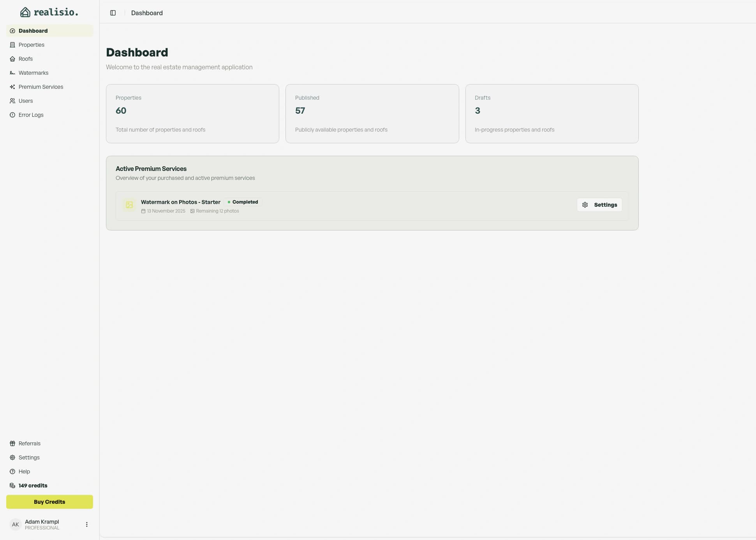Click the sidebar Settings gear icon
Image resolution: width=756 pixels, height=540 pixels.
pos(12,457)
